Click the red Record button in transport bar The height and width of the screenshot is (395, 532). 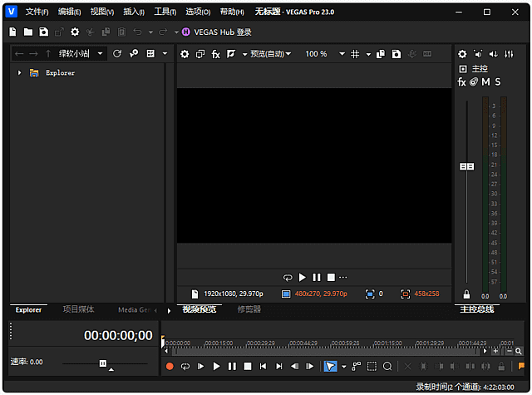[170, 367]
